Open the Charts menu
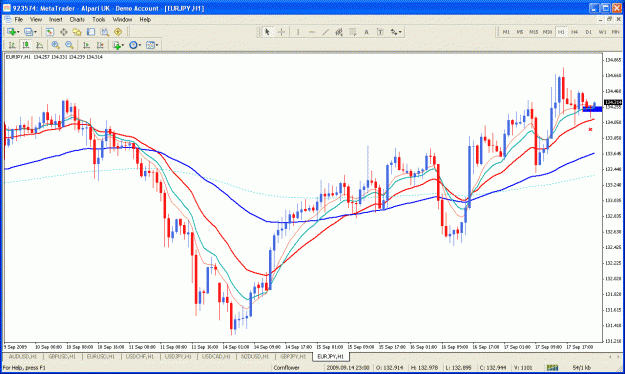This screenshot has height=374, width=625. pyautogui.click(x=77, y=19)
